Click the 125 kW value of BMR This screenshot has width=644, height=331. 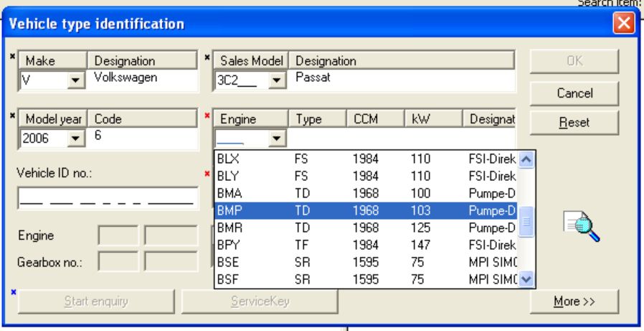coord(420,228)
